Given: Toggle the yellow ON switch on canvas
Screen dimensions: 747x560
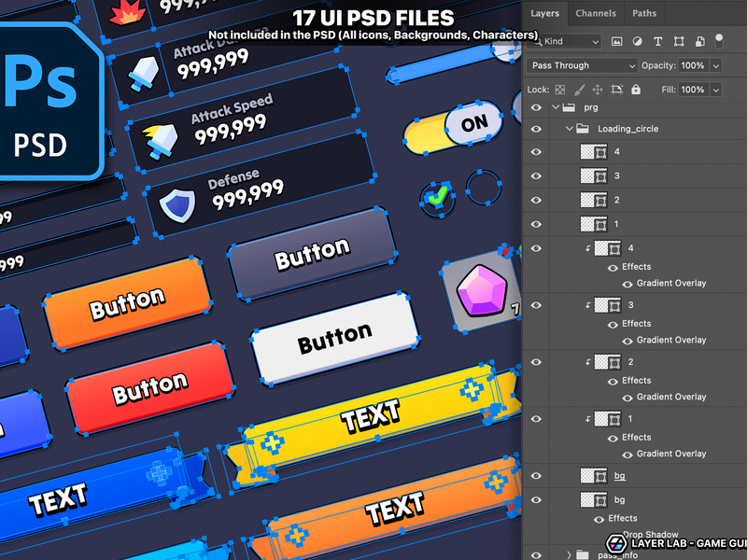Looking at the screenshot, I should coord(453,127).
